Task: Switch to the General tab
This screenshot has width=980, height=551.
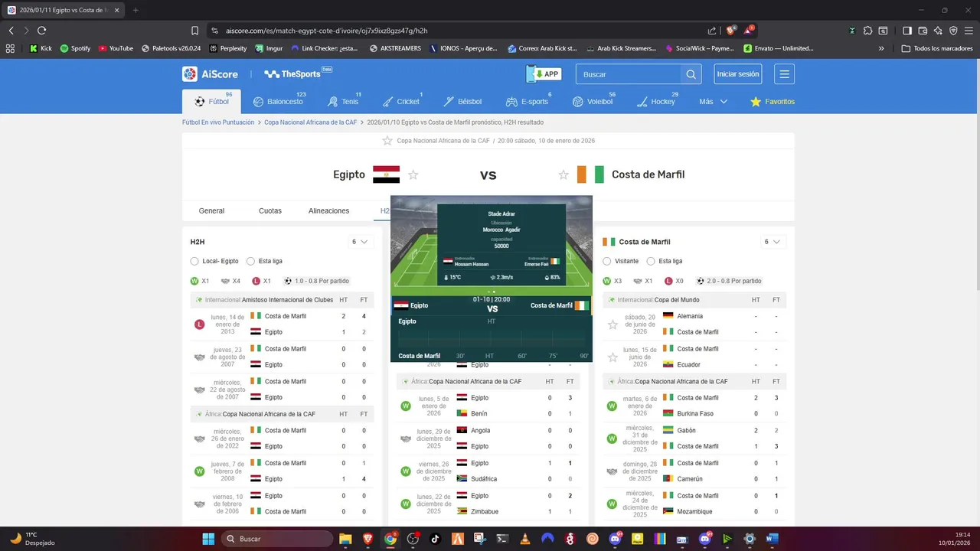Action: 211,210
